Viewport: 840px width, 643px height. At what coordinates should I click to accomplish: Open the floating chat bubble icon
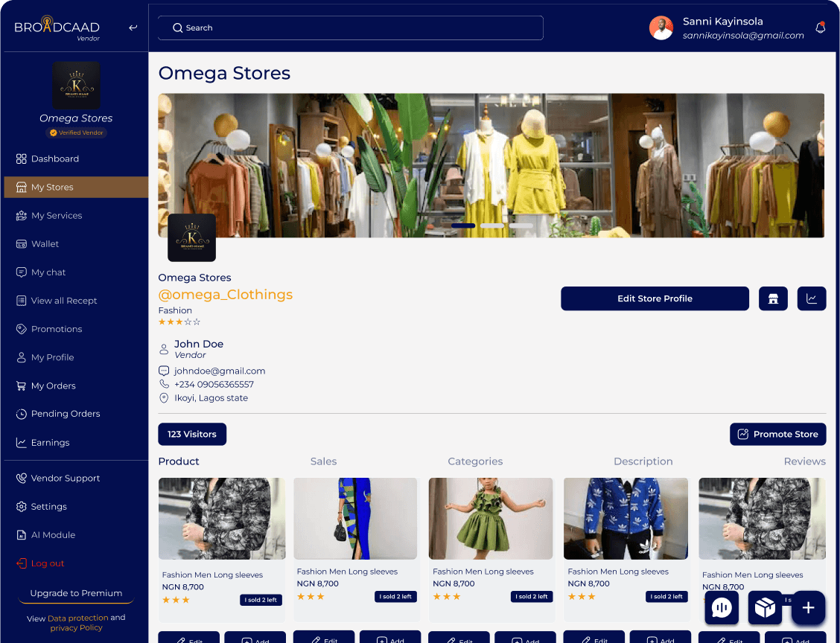coord(722,607)
